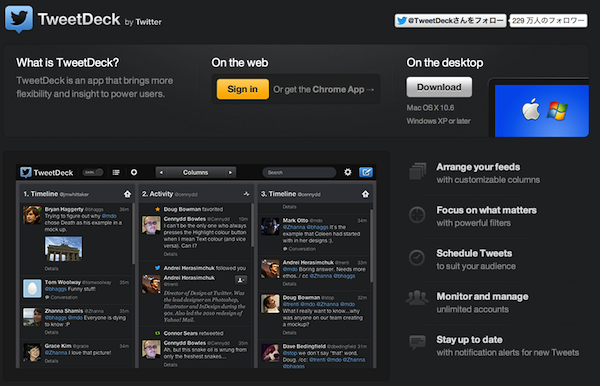
Task: Click the Apple logo in desktop preview
Action: [532, 109]
